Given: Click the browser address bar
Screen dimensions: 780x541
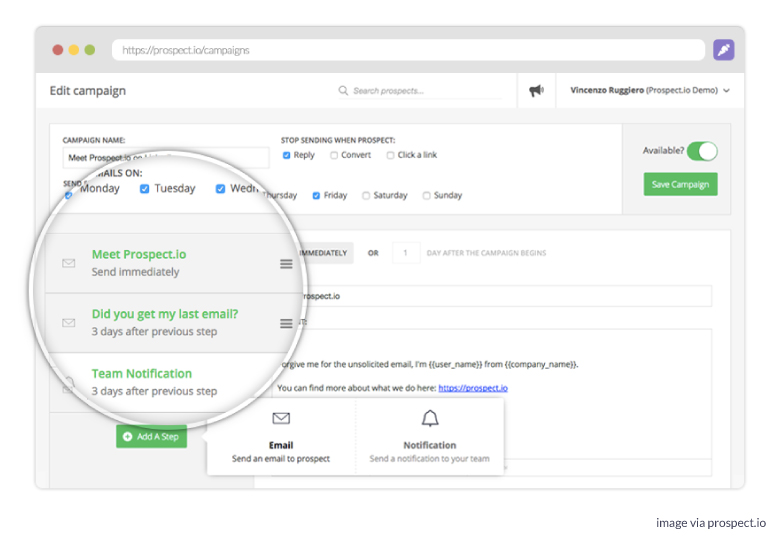Looking at the screenshot, I should coord(408,50).
